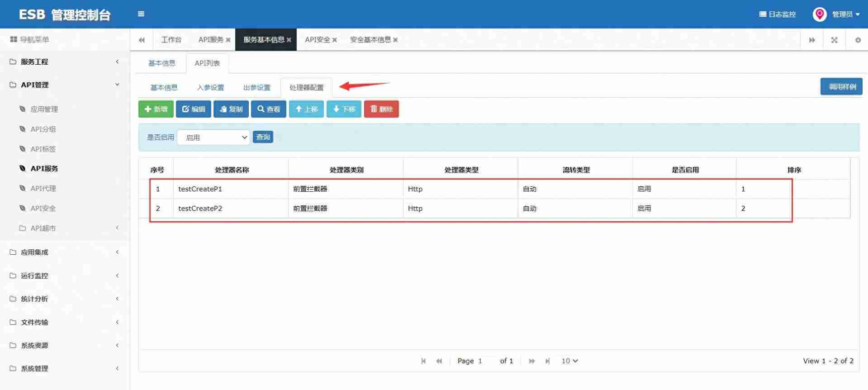Select the API列表 tab

click(207, 63)
